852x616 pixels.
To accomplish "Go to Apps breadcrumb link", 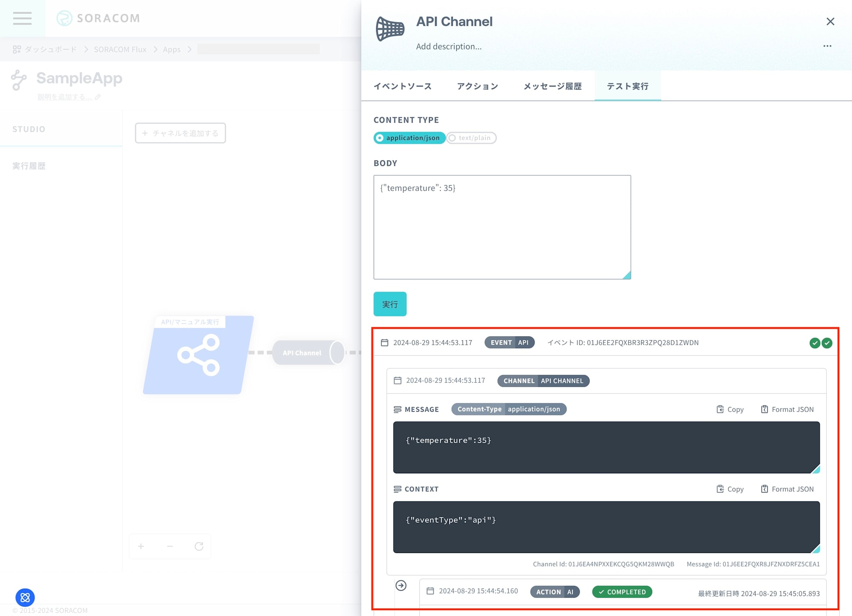I will 172,49.
